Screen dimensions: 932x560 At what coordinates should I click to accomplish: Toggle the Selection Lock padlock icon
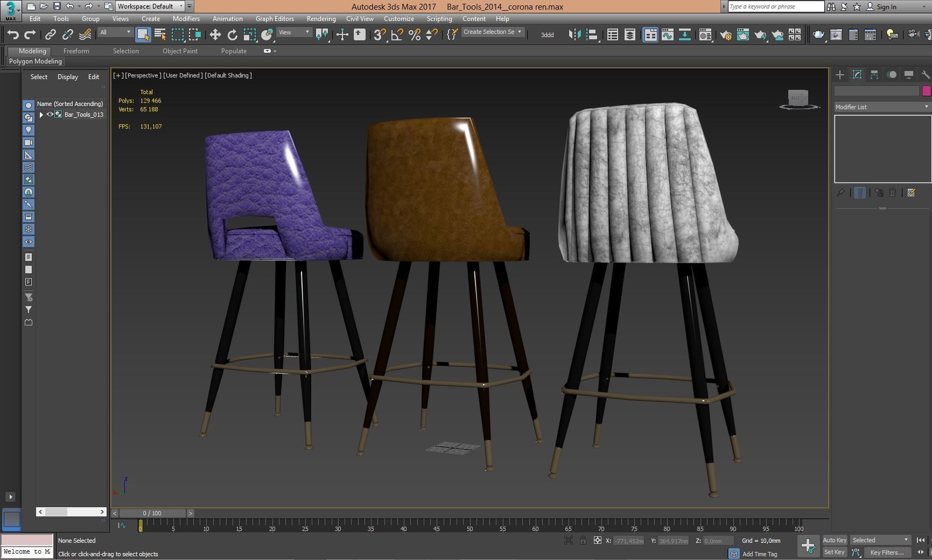click(x=583, y=541)
